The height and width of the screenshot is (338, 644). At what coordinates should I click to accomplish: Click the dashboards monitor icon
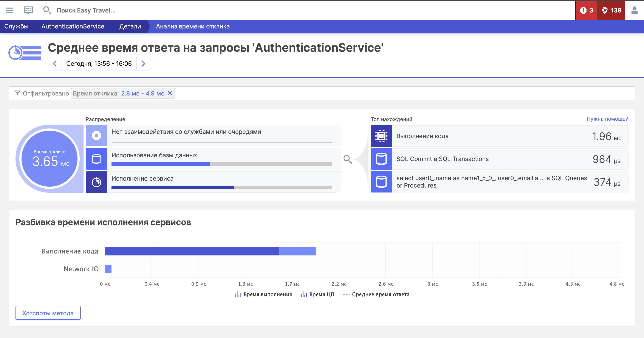[x=28, y=10]
